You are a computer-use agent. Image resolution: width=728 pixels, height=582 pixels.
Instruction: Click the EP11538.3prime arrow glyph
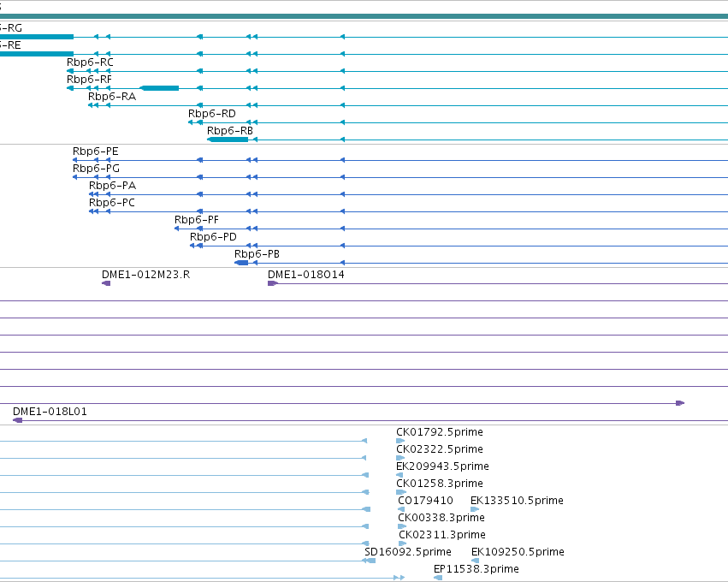pyautogui.click(x=438, y=578)
